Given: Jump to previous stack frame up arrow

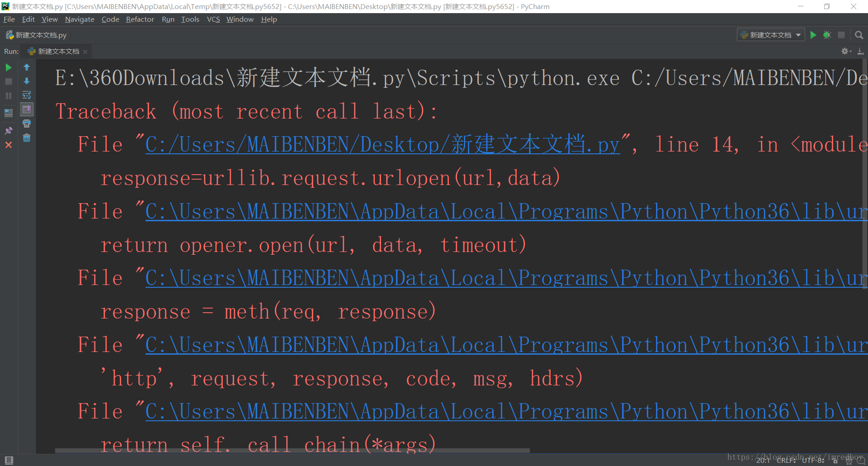Looking at the screenshot, I should pos(27,67).
